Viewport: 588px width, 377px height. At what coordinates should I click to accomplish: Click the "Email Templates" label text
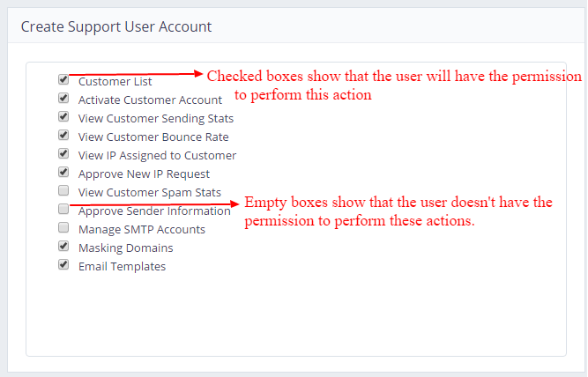pyautogui.click(x=122, y=266)
